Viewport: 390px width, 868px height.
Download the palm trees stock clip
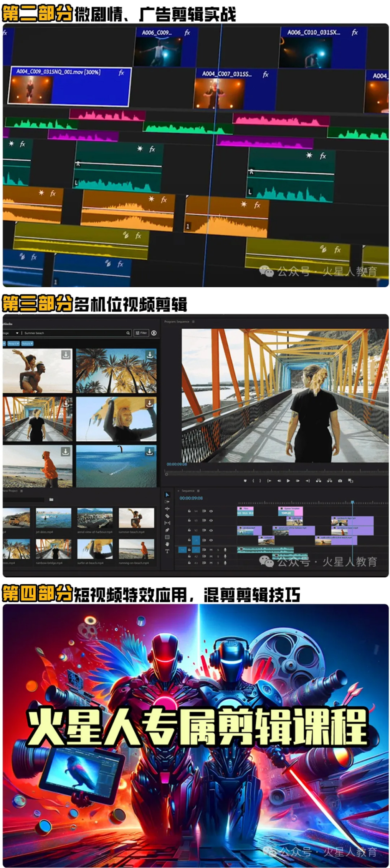tap(150, 355)
